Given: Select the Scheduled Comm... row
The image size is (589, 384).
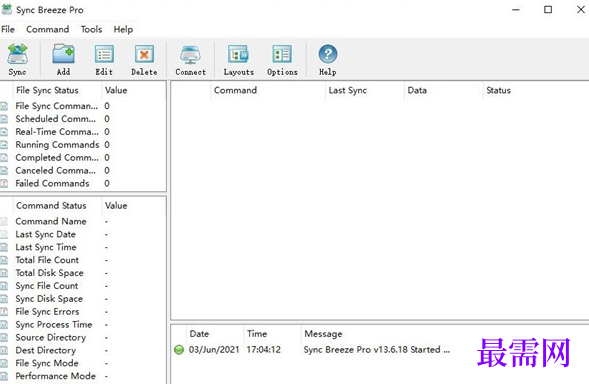Looking at the screenshot, I should click(83, 119).
